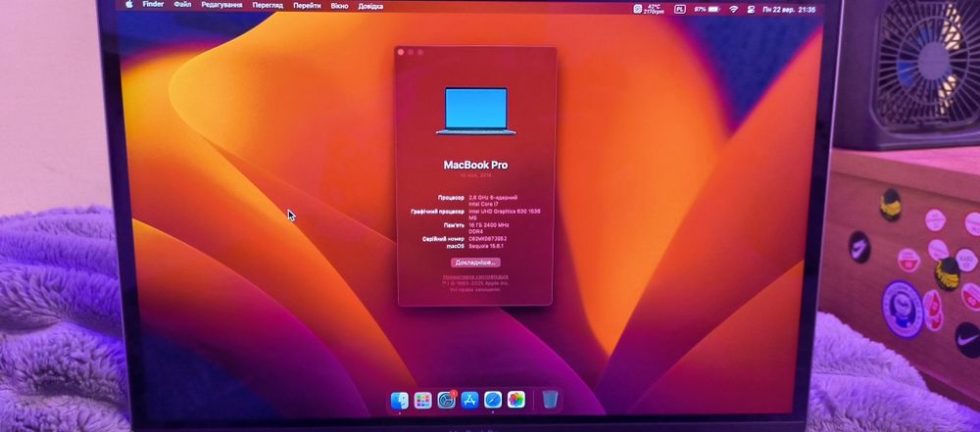Image resolution: width=980 pixels, height=432 pixels.
Task: Open Finder from the Dock
Action: pos(400,400)
